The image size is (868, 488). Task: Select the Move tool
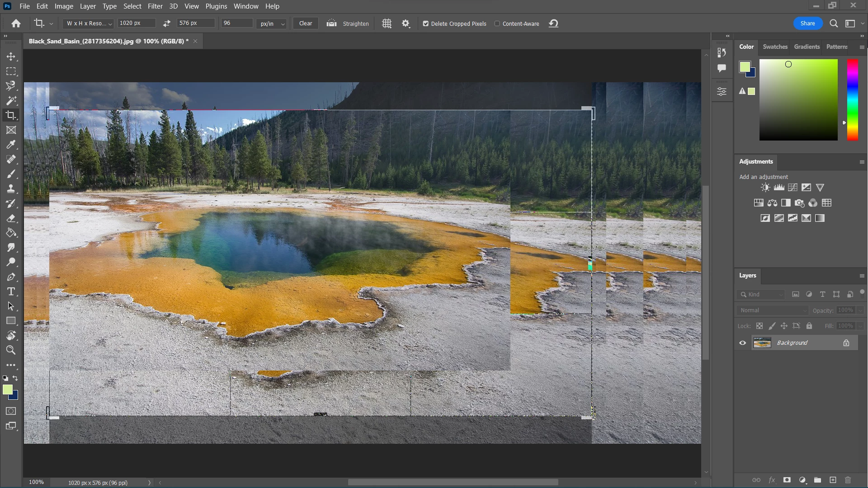(11, 57)
